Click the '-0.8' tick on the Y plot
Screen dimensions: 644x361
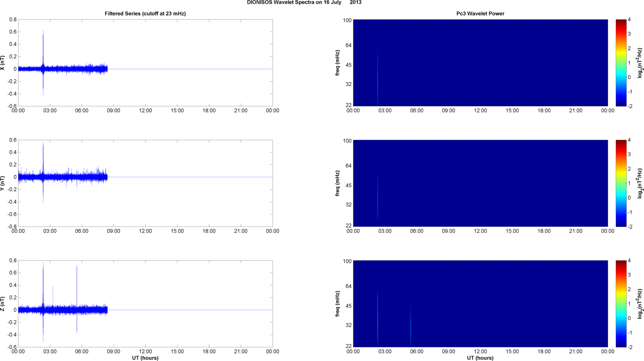[x=12, y=227]
